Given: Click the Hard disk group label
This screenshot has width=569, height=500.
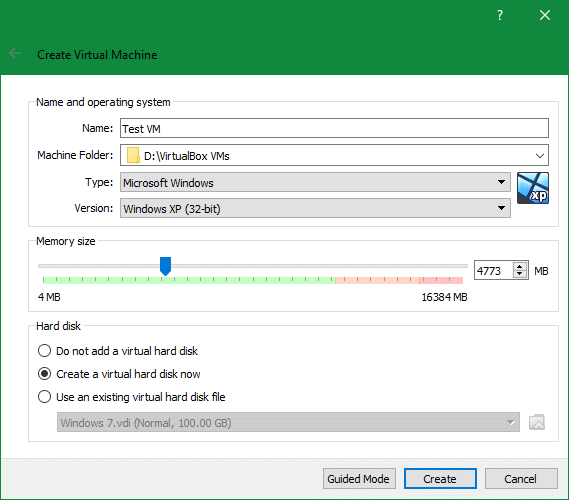Looking at the screenshot, I should pyautogui.click(x=58, y=326).
